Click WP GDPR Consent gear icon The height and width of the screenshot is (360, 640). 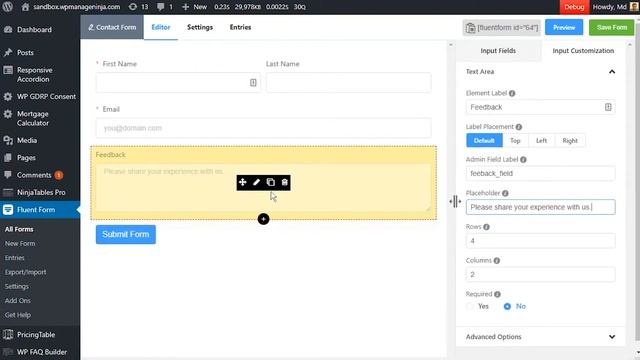point(8,97)
